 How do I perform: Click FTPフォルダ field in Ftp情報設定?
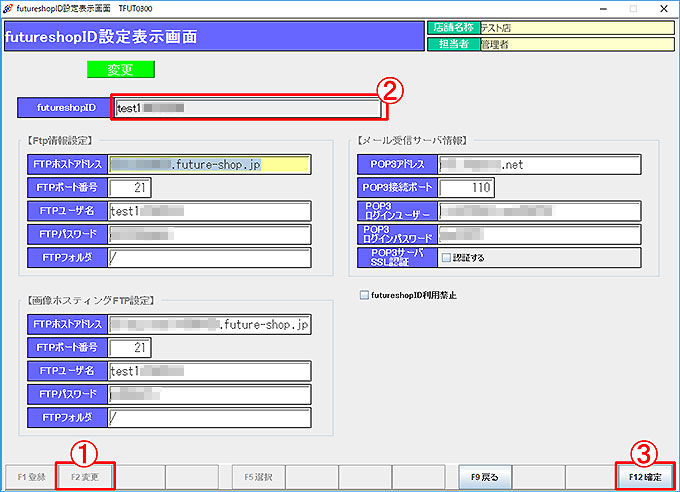pyautogui.click(x=209, y=258)
